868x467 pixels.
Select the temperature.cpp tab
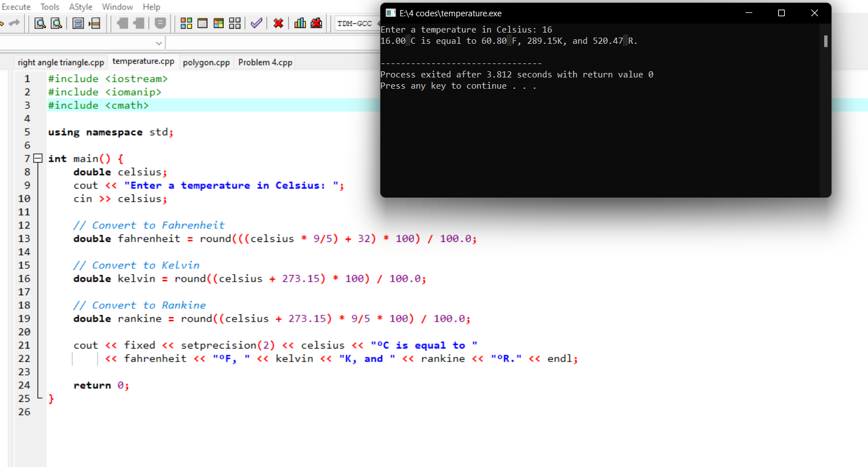pos(143,61)
